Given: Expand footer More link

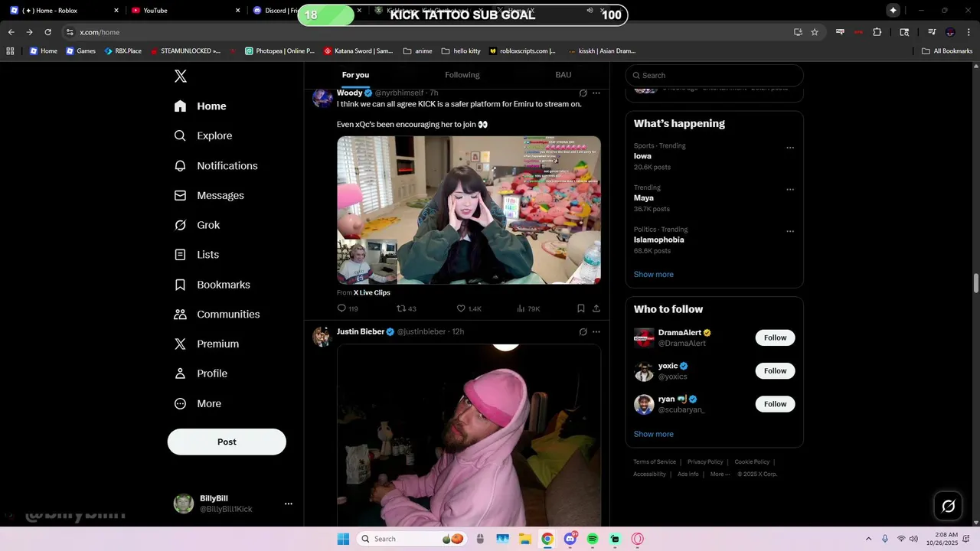Looking at the screenshot, I should [720, 474].
